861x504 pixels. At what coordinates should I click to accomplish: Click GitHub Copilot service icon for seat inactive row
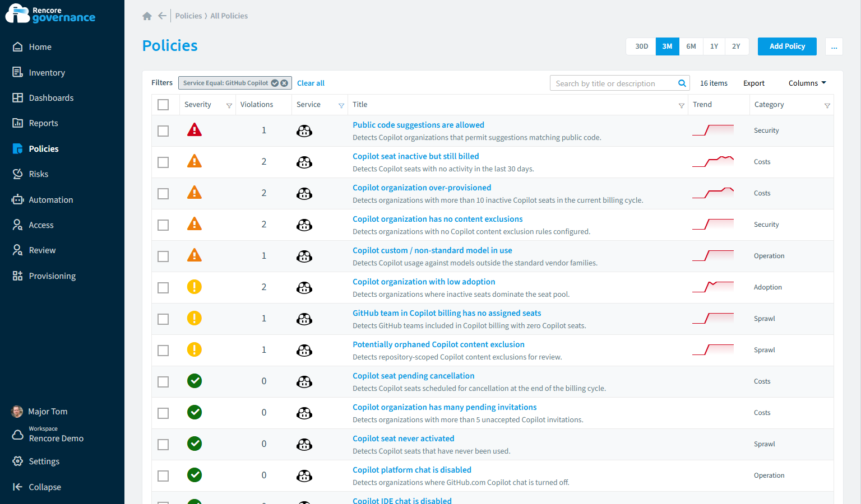[304, 162]
